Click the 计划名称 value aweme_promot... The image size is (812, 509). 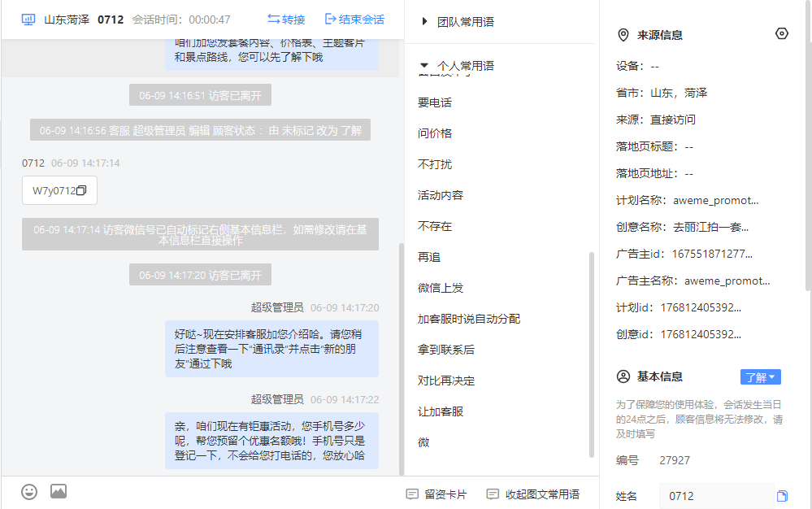point(715,200)
